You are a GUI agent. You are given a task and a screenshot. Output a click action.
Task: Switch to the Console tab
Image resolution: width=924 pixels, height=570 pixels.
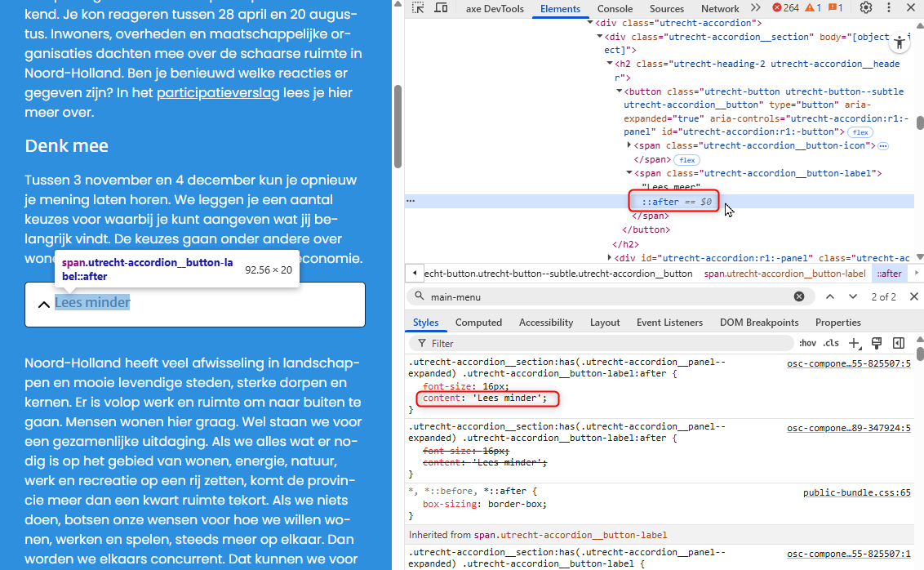point(615,8)
